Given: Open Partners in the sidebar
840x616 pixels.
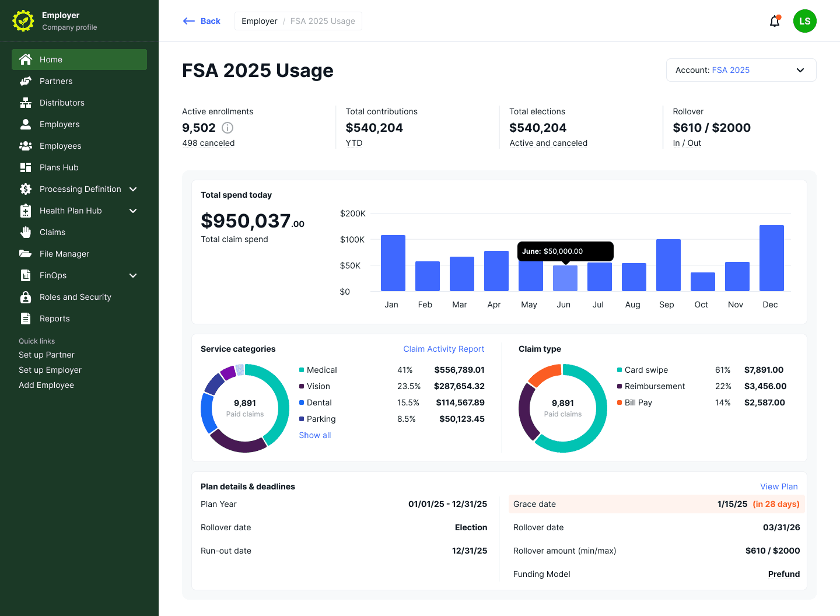Looking at the screenshot, I should coord(79,81).
